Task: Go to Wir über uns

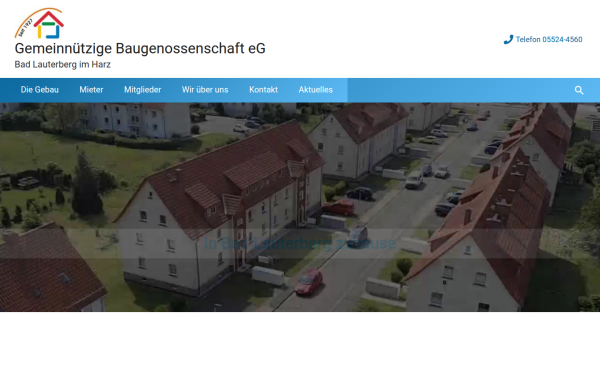Action: (205, 90)
